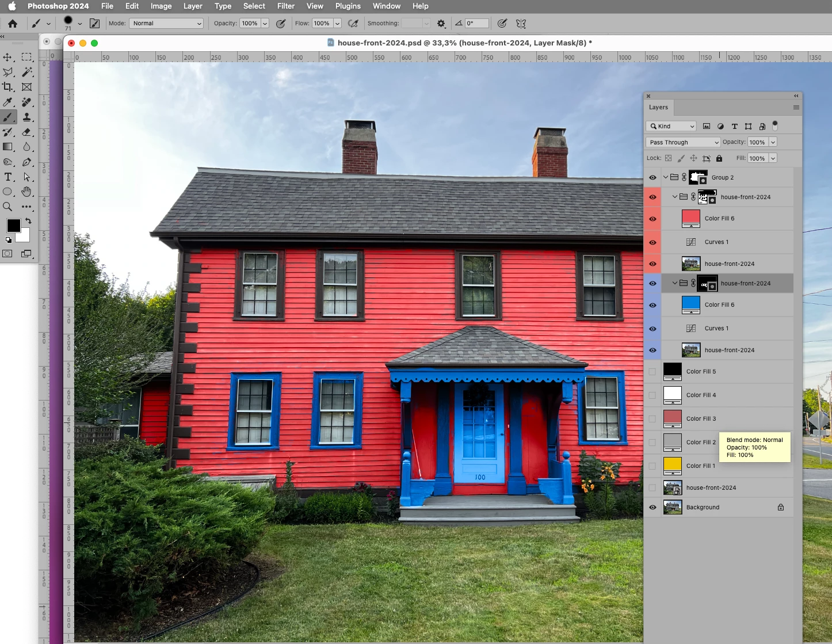Screen dimensions: 832x644
Task: Open the Filter menu
Action: click(286, 6)
